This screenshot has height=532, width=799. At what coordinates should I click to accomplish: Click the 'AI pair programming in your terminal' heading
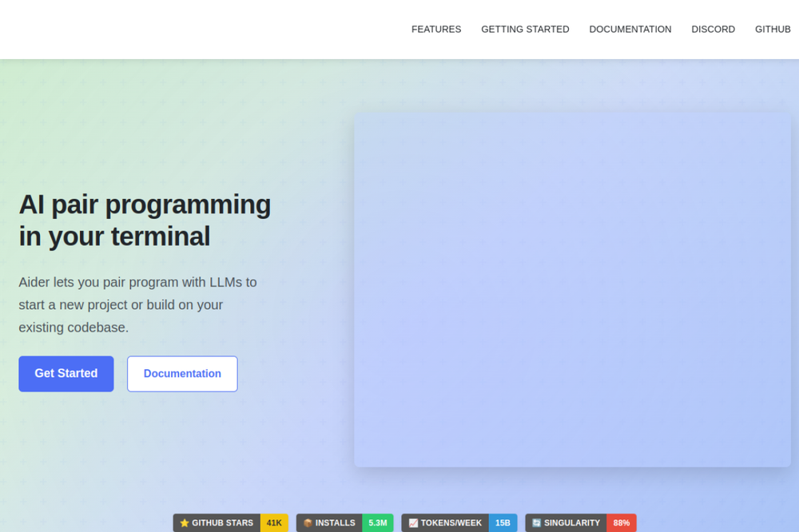[x=145, y=220]
